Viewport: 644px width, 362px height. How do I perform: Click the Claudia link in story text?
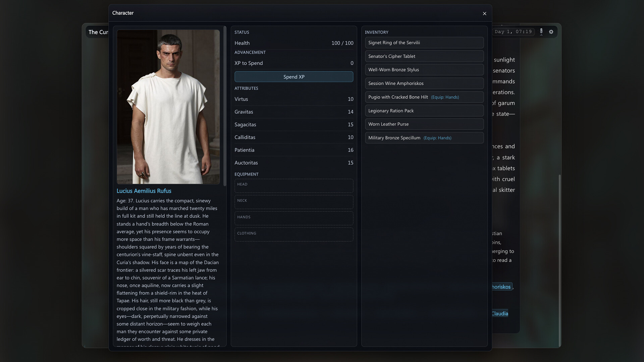[x=500, y=313]
